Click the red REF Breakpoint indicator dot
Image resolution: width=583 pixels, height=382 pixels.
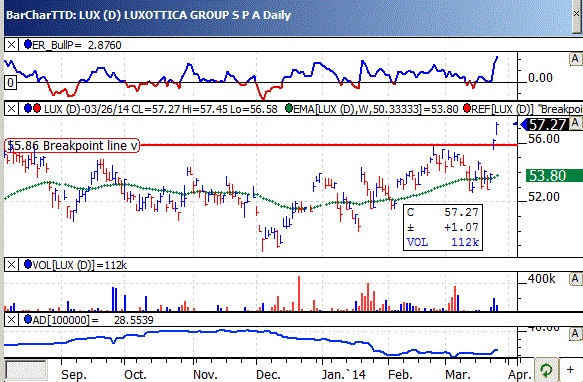pos(467,109)
